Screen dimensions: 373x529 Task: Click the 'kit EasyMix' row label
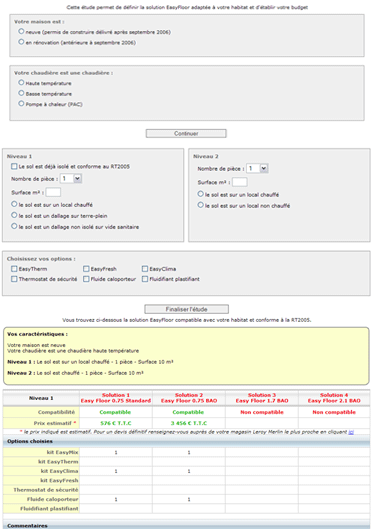coord(62,452)
